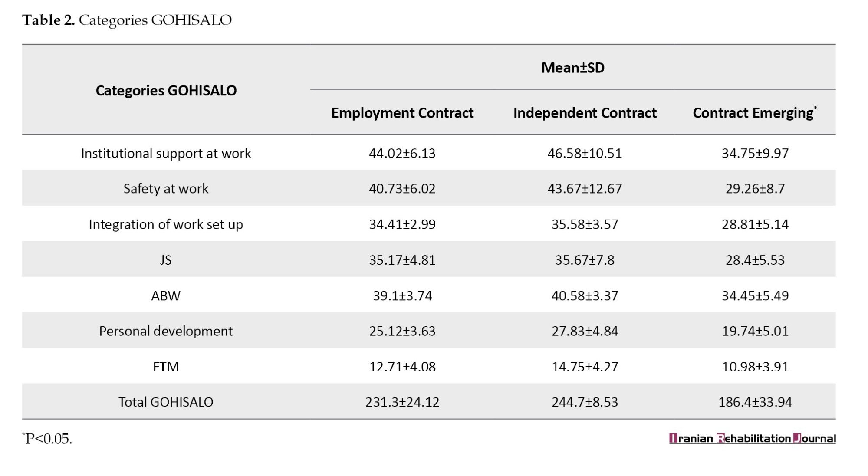Screen dimensions: 868x476
Task: Select the Personal development row label
Action: (166, 331)
